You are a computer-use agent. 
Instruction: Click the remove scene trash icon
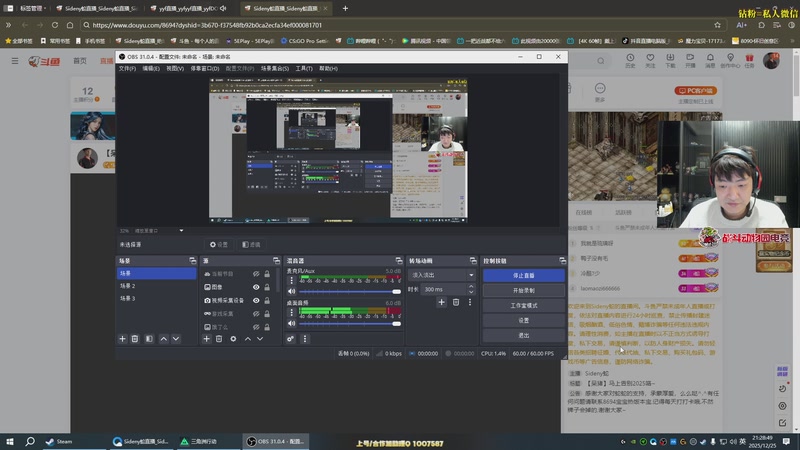click(x=136, y=339)
